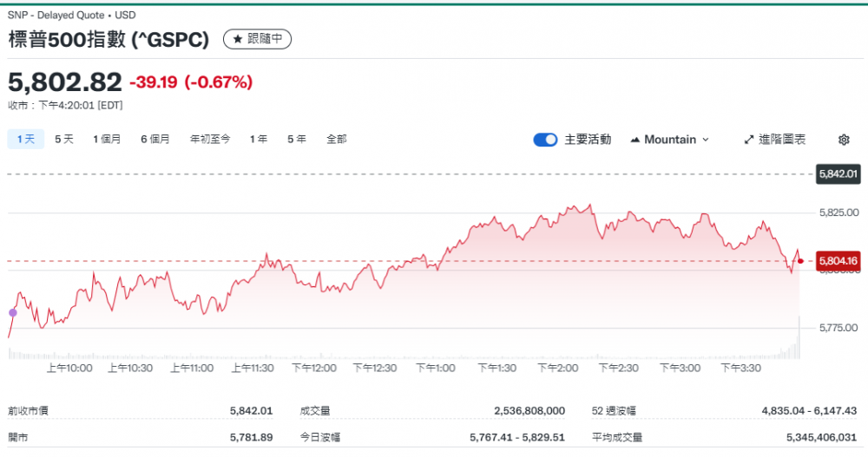The width and height of the screenshot is (868, 457).
Task: Switch to the 5天 range
Action: click(x=64, y=139)
